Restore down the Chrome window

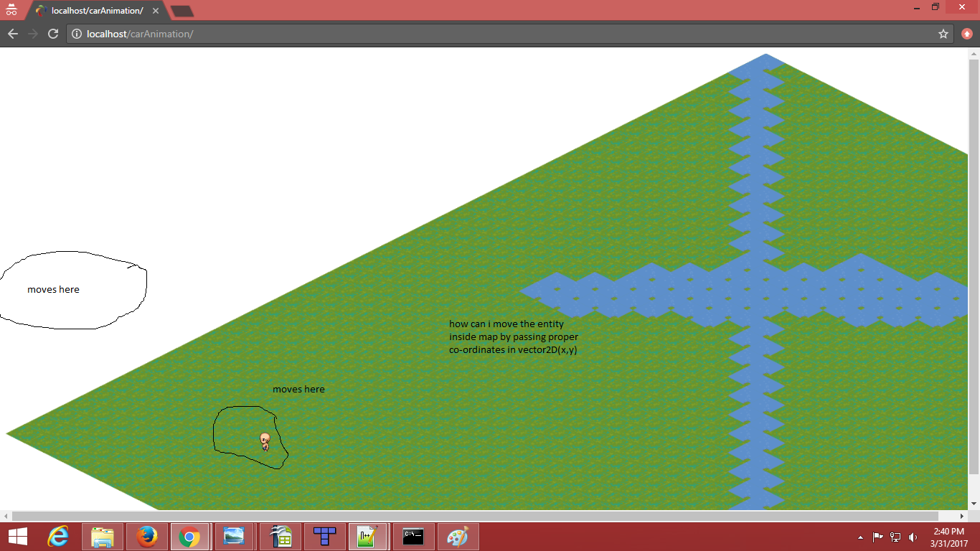[x=936, y=6]
